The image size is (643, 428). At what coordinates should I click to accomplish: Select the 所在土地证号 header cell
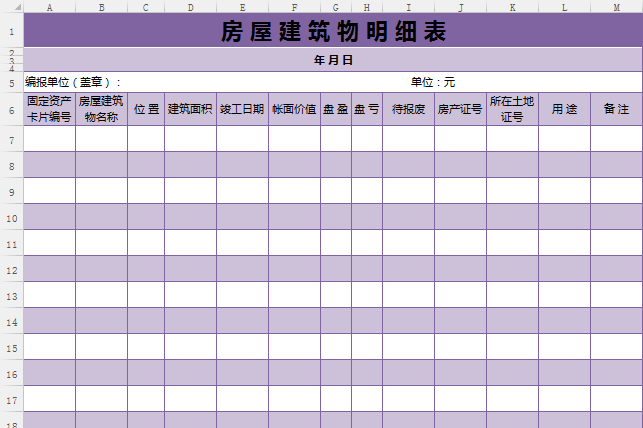coord(512,109)
